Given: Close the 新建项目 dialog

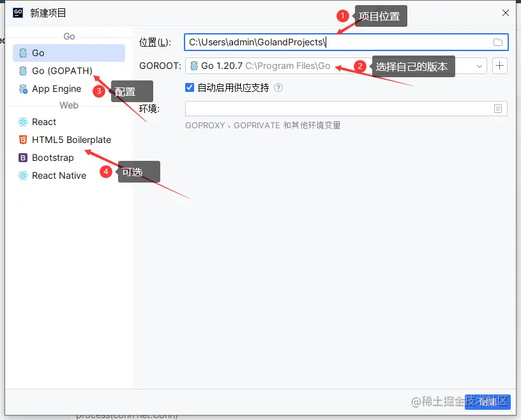Looking at the screenshot, I should pyautogui.click(x=506, y=13).
